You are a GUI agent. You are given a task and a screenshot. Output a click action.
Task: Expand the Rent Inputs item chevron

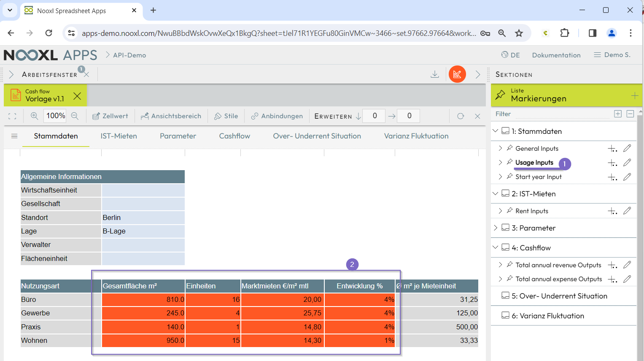[501, 211]
